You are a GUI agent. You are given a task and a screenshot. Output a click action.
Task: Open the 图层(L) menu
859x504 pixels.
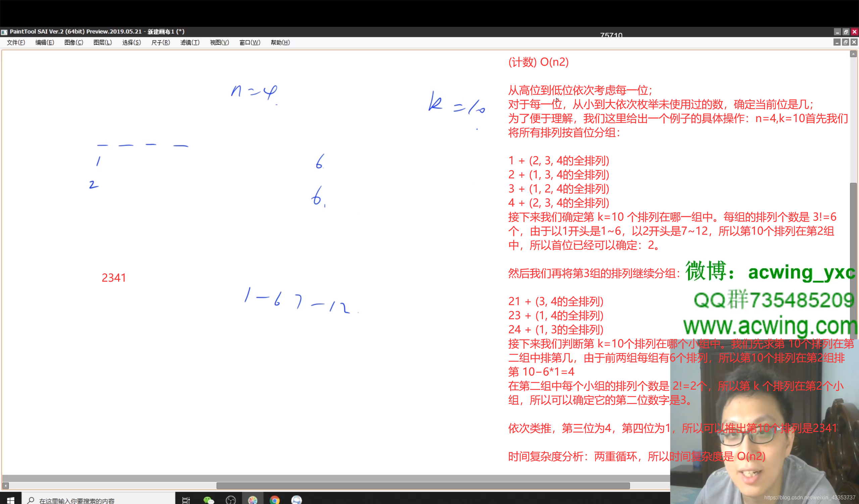click(102, 43)
